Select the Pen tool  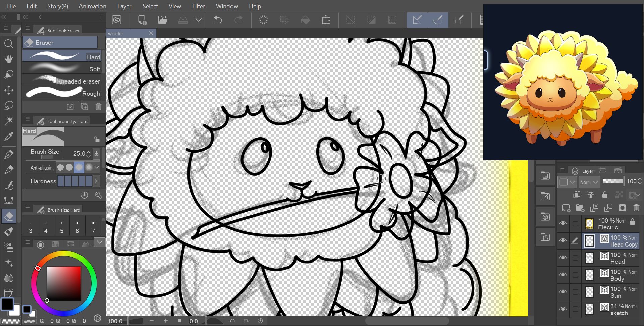9,154
